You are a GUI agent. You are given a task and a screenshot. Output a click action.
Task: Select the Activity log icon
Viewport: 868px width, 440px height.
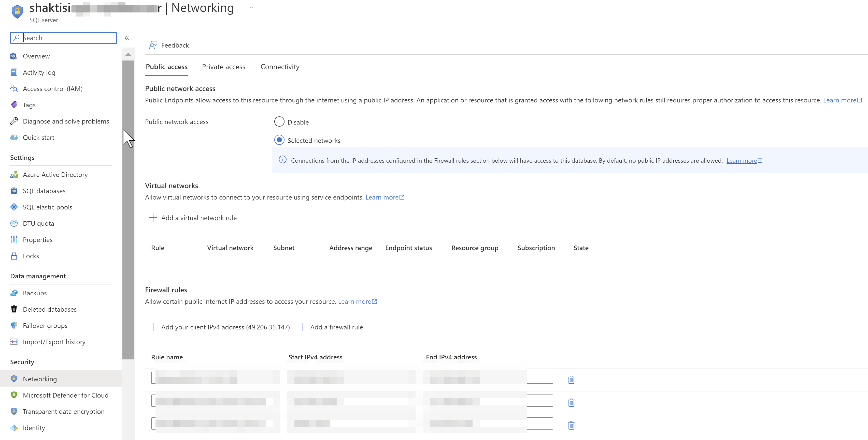click(x=14, y=72)
